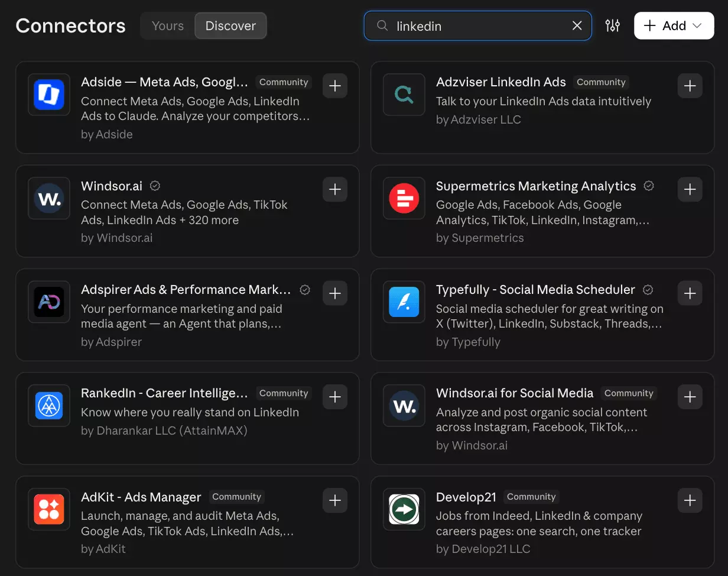Open AdKit - Ads Manager title
Viewport: 728px width, 576px height.
pyautogui.click(x=141, y=497)
